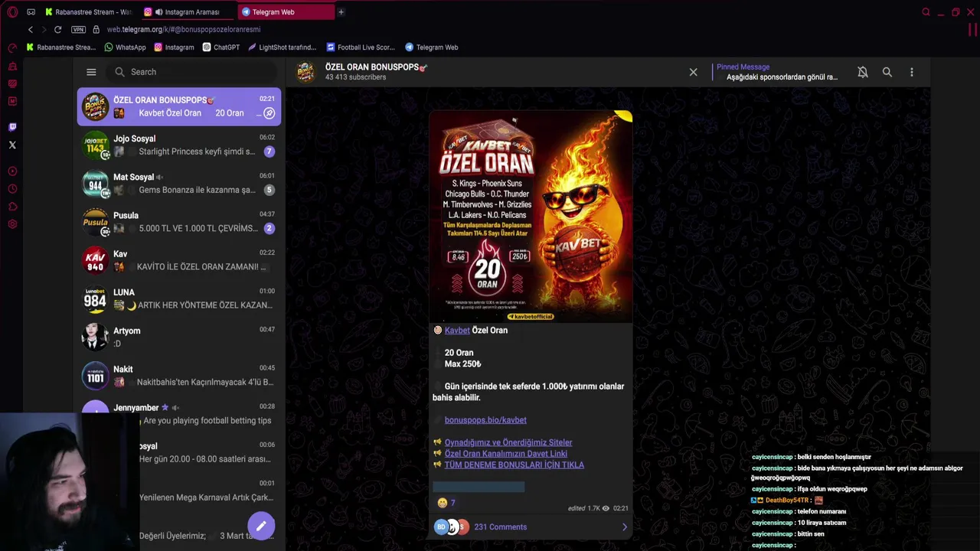This screenshot has height=551, width=980.
Task: Open Artyom chat
Action: 178,337
